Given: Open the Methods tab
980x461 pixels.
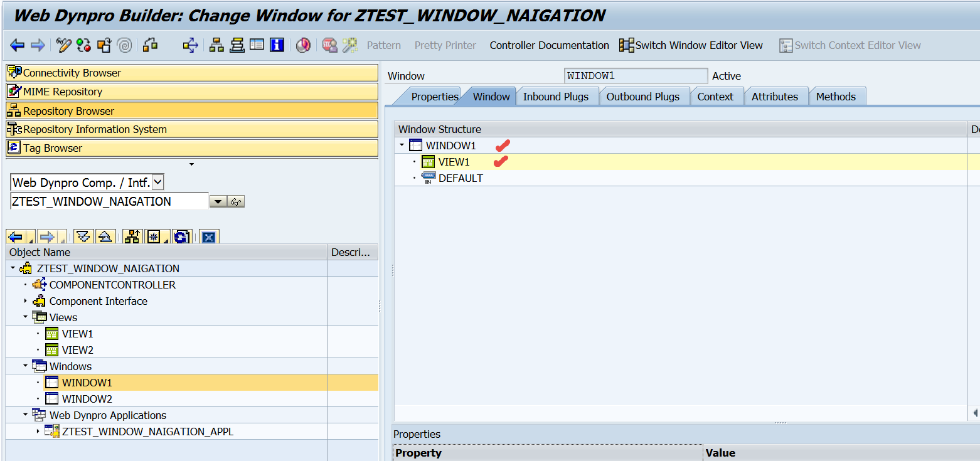Looking at the screenshot, I should [835, 97].
